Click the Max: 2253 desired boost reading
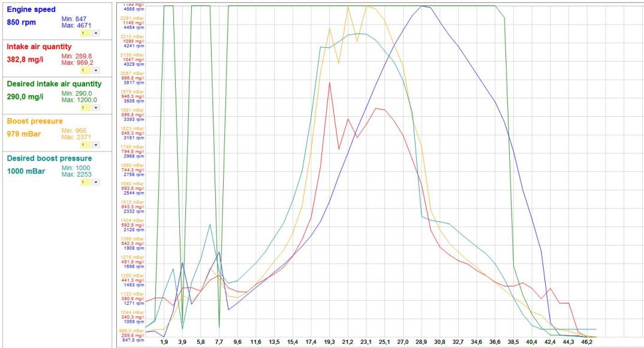The width and height of the screenshot is (644, 348). pos(76,174)
